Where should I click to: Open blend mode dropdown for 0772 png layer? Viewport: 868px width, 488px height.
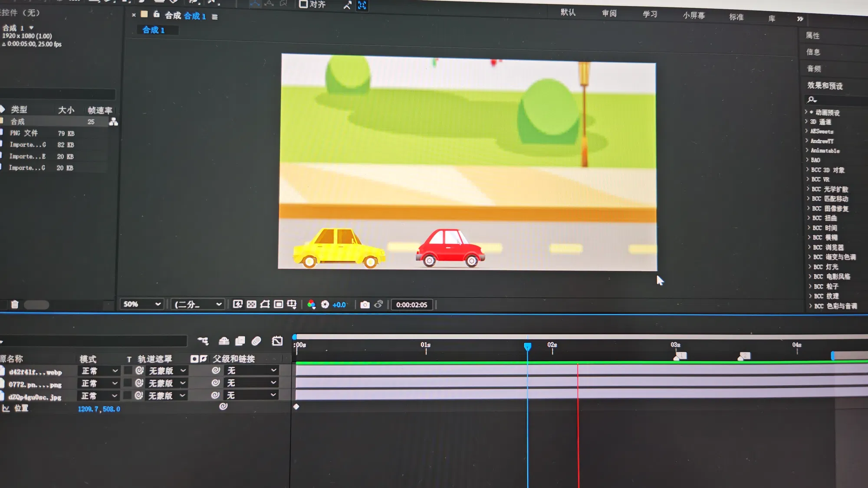[x=99, y=383]
